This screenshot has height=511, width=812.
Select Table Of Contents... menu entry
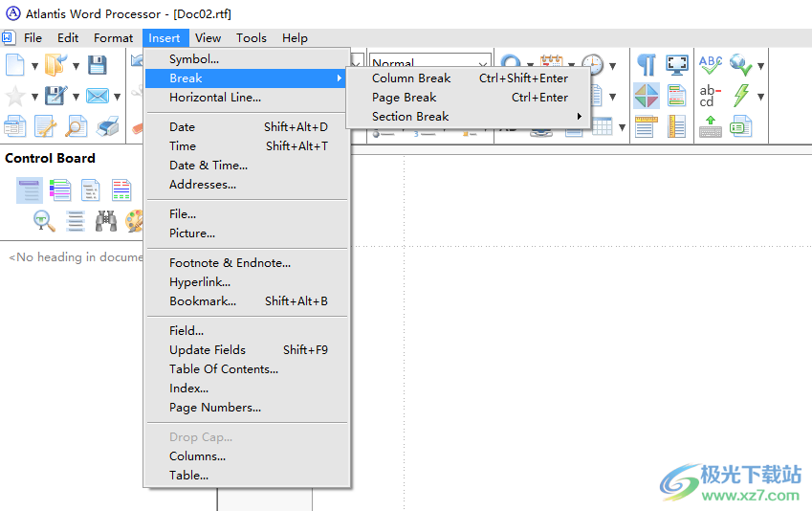coord(224,369)
